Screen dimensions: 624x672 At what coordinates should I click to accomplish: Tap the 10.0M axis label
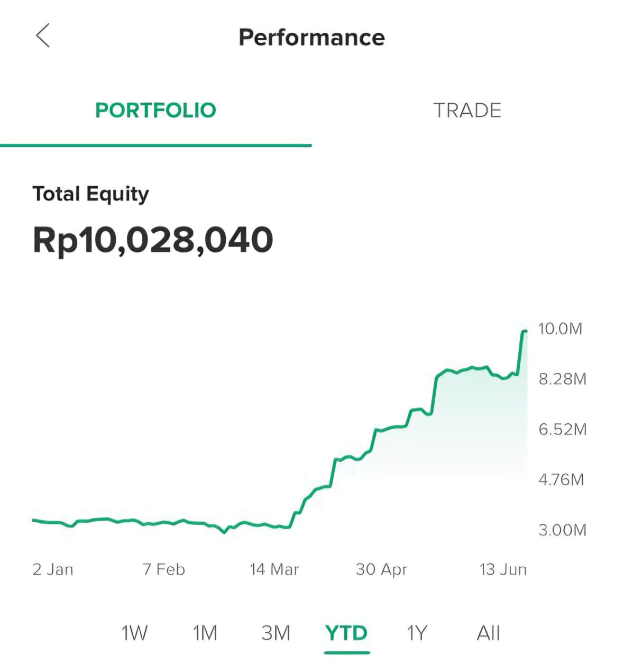[560, 329]
